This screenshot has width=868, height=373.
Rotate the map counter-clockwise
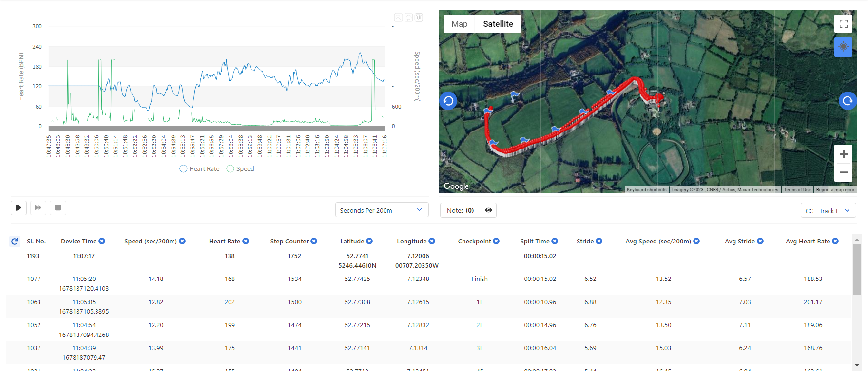[x=448, y=101]
